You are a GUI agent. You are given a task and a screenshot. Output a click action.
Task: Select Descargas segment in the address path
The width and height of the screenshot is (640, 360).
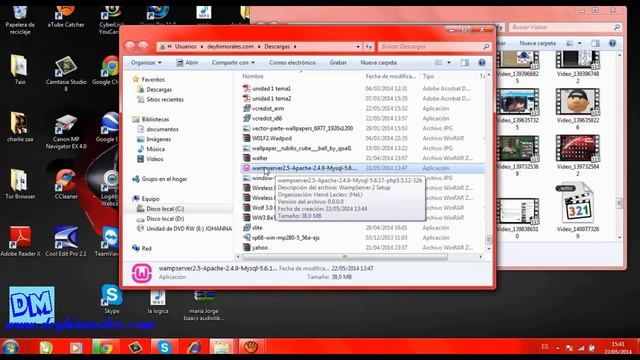[277, 47]
